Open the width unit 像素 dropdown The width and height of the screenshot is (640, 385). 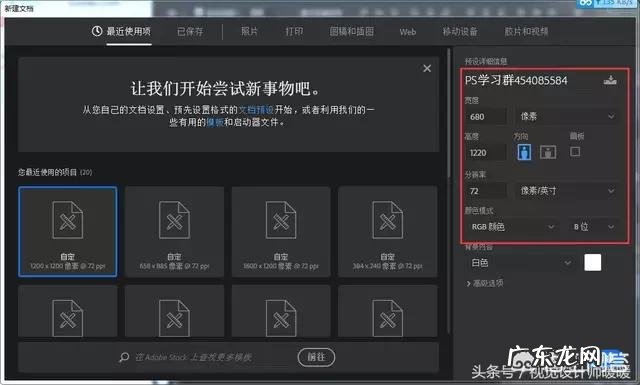(567, 117)
